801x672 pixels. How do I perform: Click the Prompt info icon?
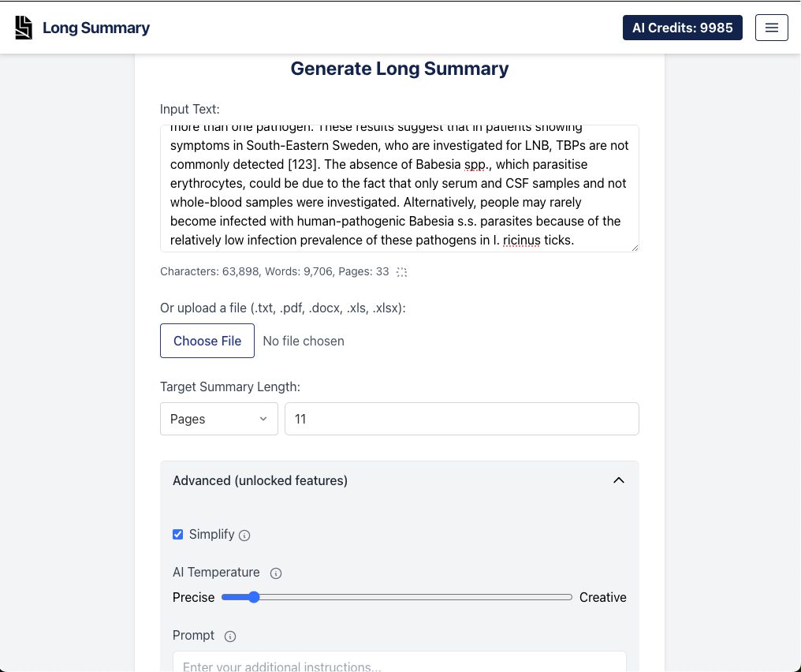pyautogui.click(x=229, y=636)
